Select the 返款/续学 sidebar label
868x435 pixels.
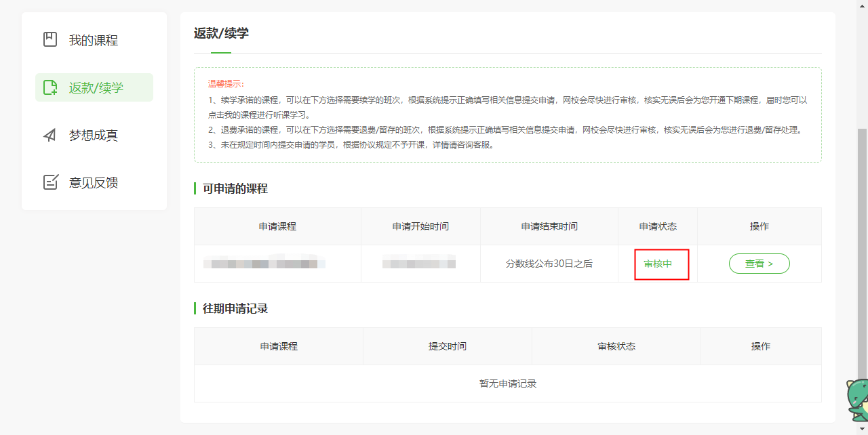pyautogui.click(x=96, y=87)
